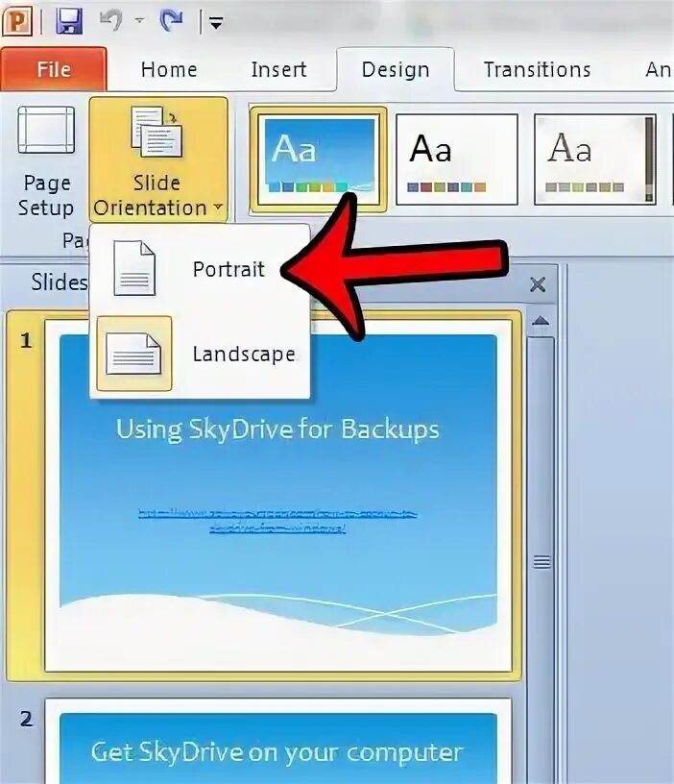Switch to the Transitions tab
Viewport: 674px width, 784px height.
coord(537,69)
